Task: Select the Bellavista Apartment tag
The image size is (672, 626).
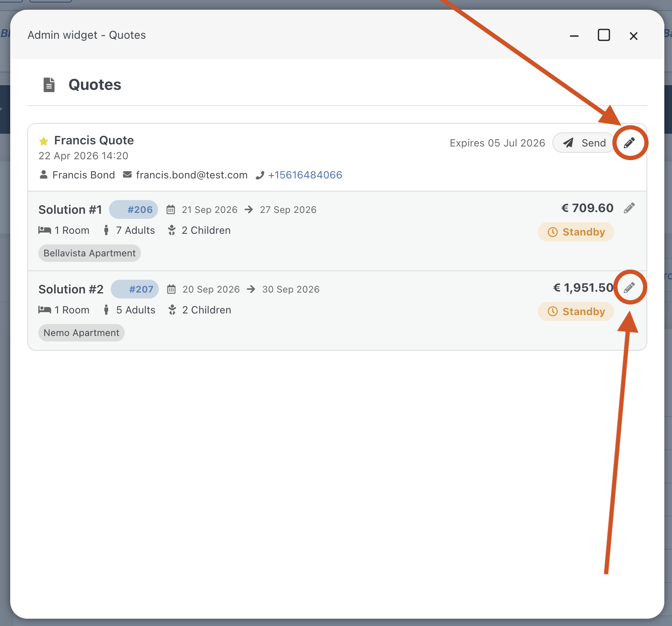Action: coord(89,253)
